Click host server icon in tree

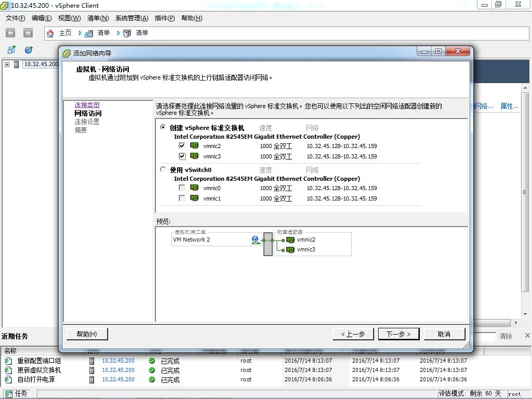pyautogui.click(x=16, y=64)
